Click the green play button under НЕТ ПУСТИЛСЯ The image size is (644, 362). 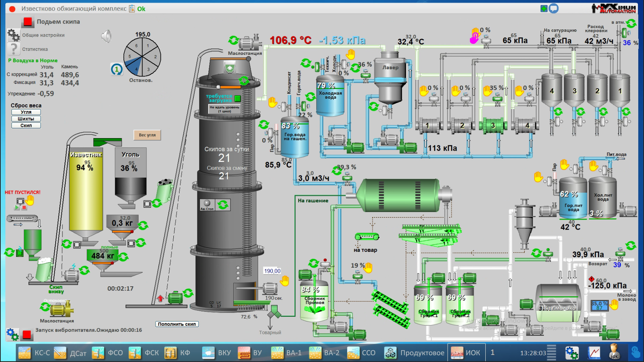coord(17,207)
